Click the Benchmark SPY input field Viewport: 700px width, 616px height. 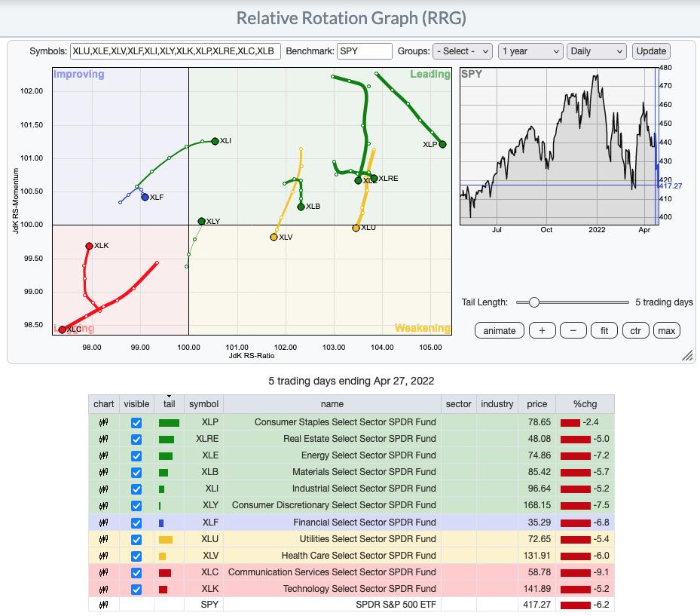coord(364,51)
